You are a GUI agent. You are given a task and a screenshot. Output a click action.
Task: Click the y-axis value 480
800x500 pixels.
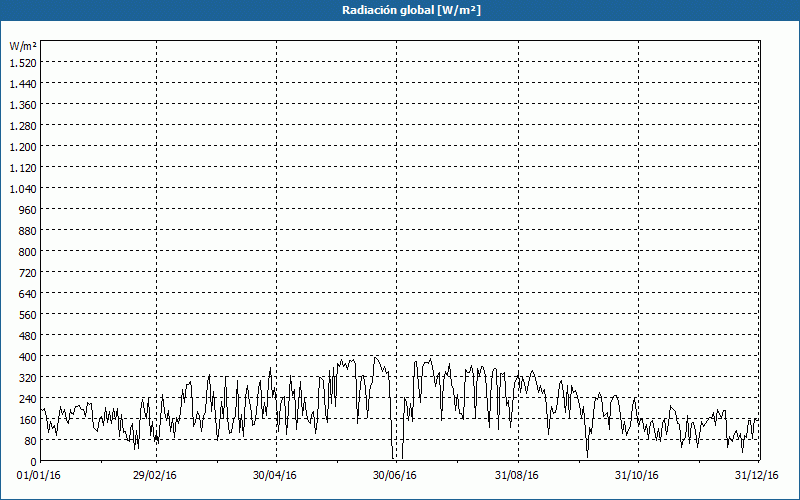(28, 336)
